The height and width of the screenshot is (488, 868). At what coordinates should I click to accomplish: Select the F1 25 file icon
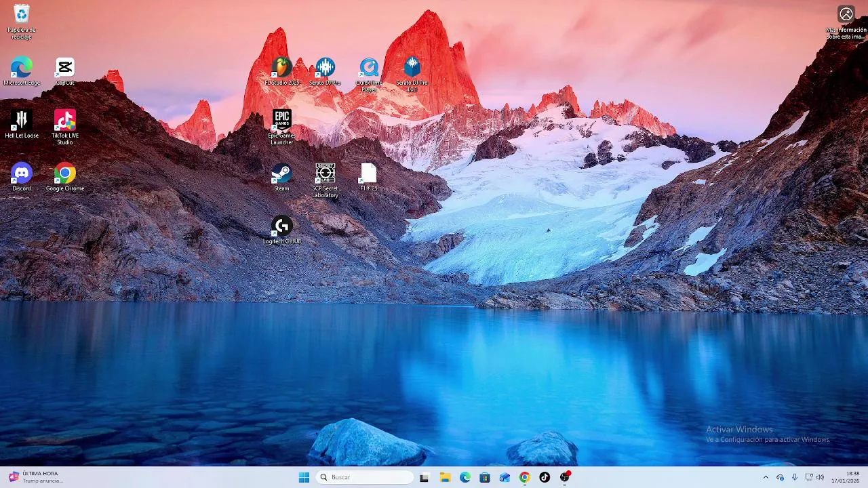pos(369,177)
